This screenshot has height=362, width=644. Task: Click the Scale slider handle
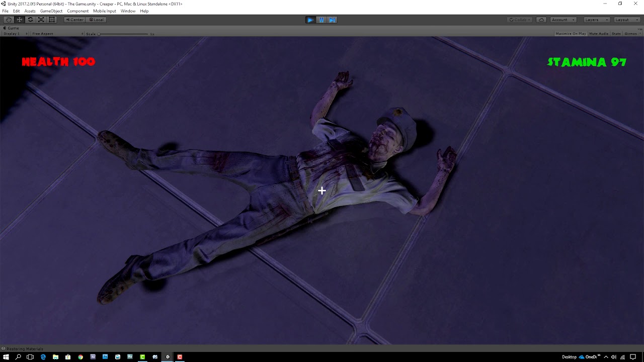pyautogui.click(x=99, y=34)
